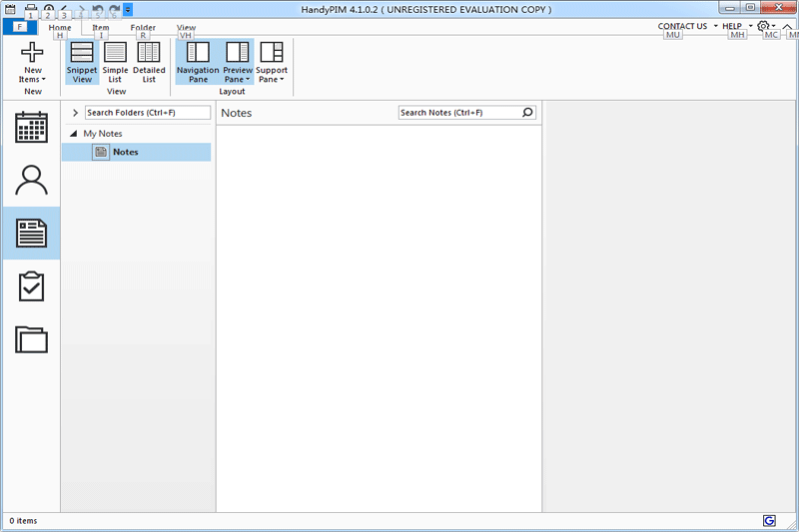
Task: Switch to the View ribbon tab
Action: coord(186,28)
